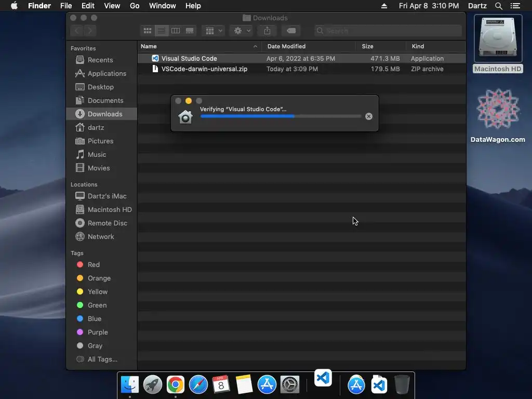
Task: Open Calendar from the Dock
Action: point(221,384)
